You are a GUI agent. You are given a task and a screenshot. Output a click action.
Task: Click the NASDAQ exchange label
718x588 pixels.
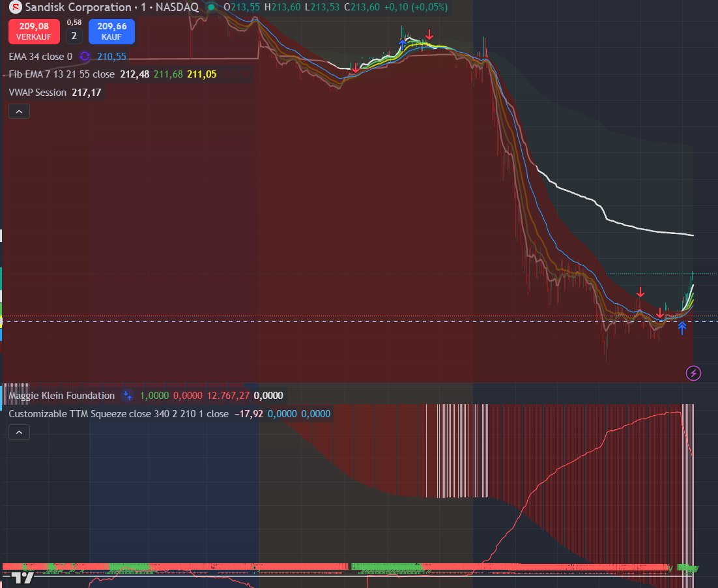pyautogui.click(x=177, y=7)
